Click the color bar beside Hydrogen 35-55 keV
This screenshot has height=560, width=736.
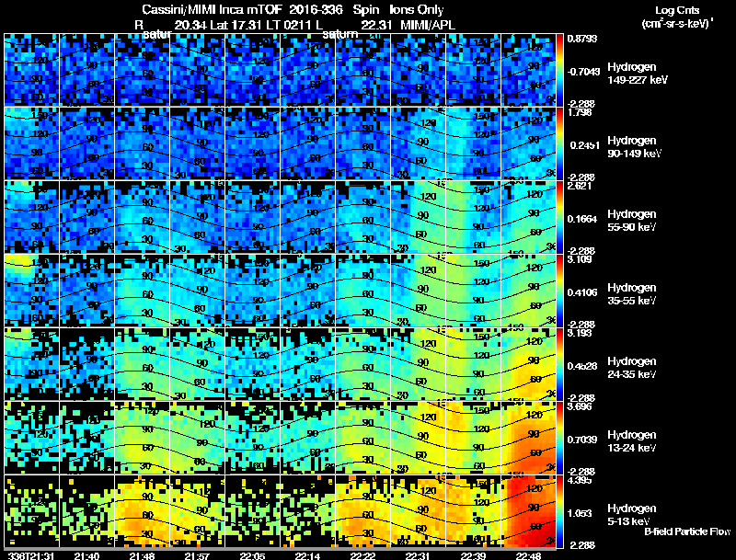(559, 291)
